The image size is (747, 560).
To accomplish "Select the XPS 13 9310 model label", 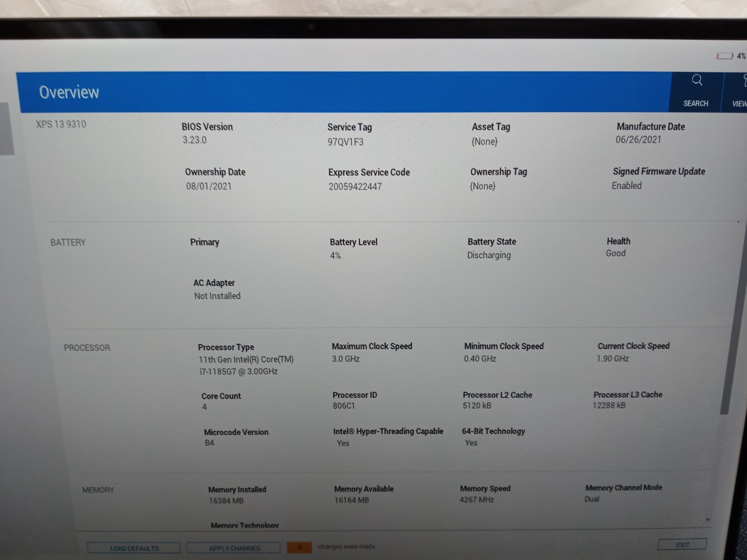I will (x=61, y=124).
